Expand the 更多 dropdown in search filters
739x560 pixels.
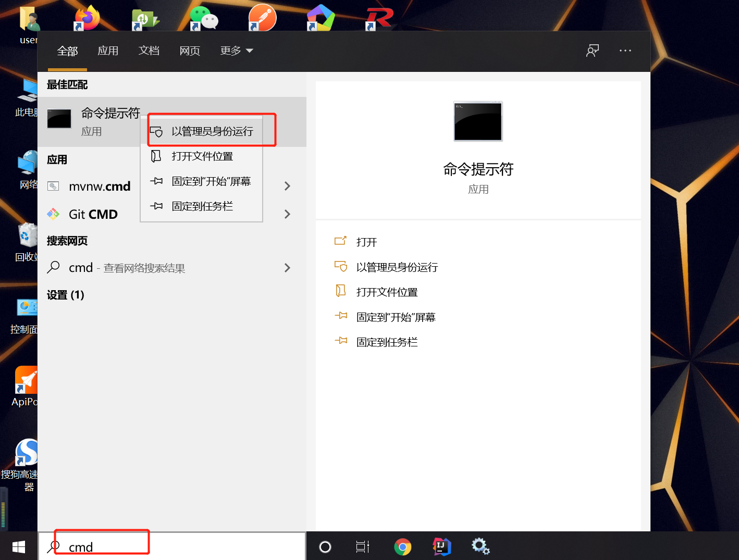(236, 51)
